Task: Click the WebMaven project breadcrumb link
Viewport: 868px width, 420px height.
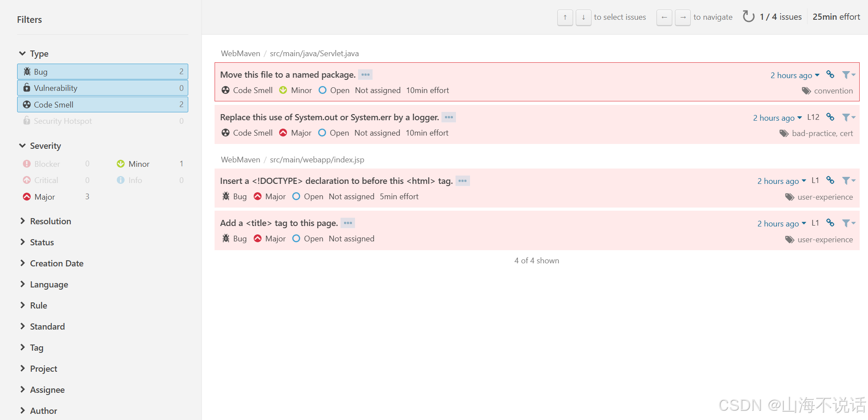Action: point(240,53)
